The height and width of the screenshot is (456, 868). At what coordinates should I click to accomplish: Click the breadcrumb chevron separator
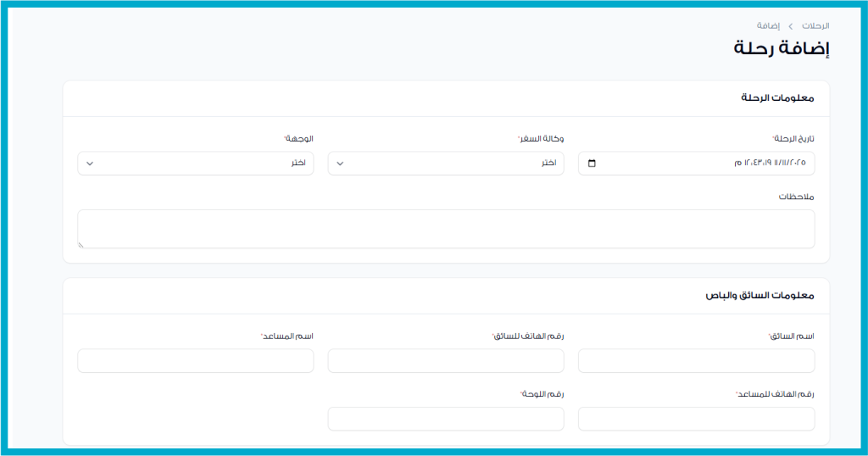point(791,26)
